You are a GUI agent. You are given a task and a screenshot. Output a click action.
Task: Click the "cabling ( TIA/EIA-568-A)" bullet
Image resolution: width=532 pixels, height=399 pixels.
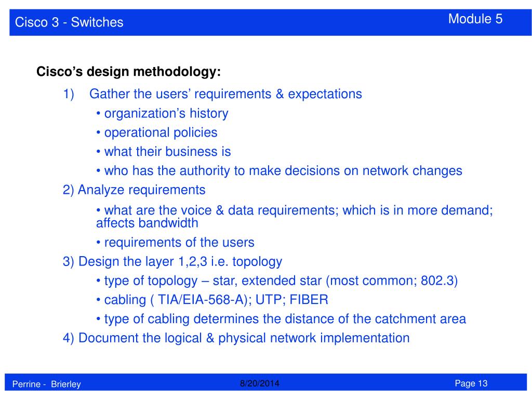[x=215, y=300]
